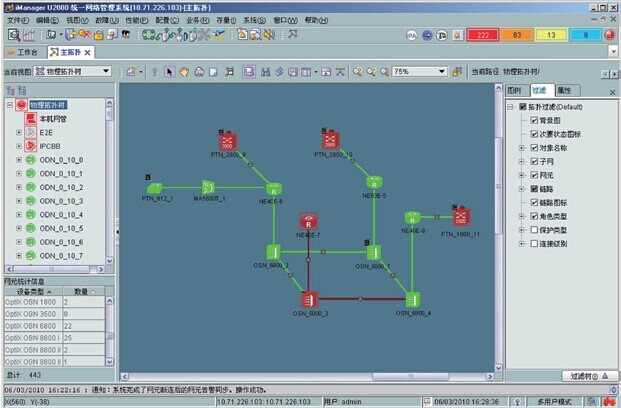Toggle the 链路图标 checkbox
The image size is (621, 408).
click(534, 202)
